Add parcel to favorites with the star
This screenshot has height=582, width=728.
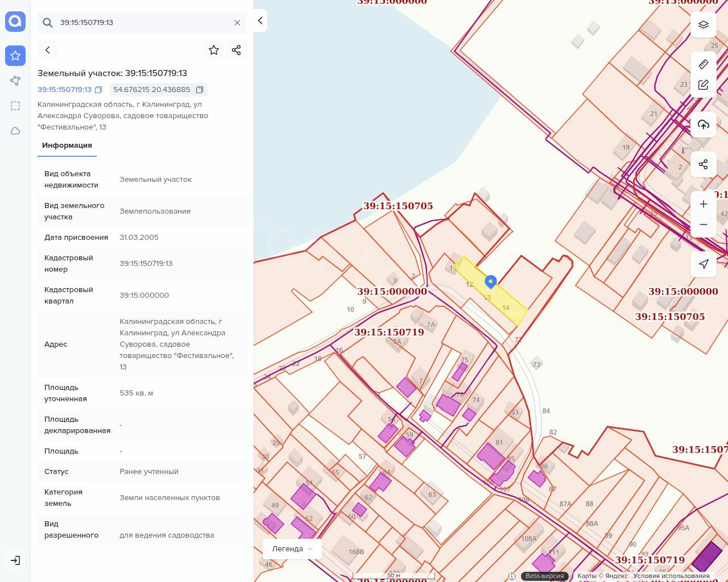point(214,50)
